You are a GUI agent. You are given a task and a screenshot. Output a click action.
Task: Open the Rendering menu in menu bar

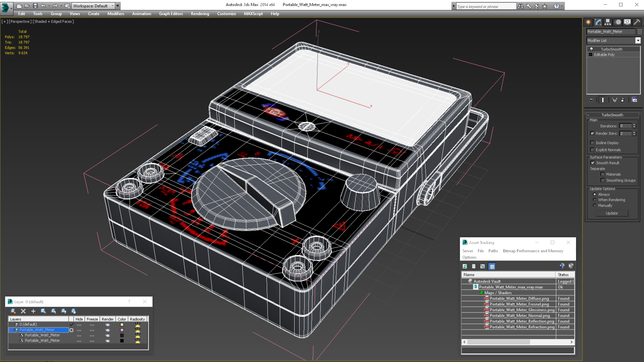[x=200, y=14]
